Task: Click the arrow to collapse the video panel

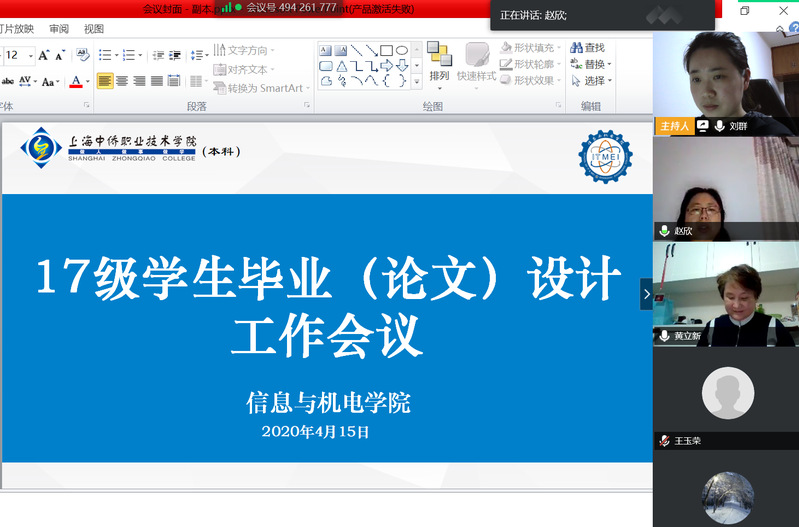Action: [646, 294]
